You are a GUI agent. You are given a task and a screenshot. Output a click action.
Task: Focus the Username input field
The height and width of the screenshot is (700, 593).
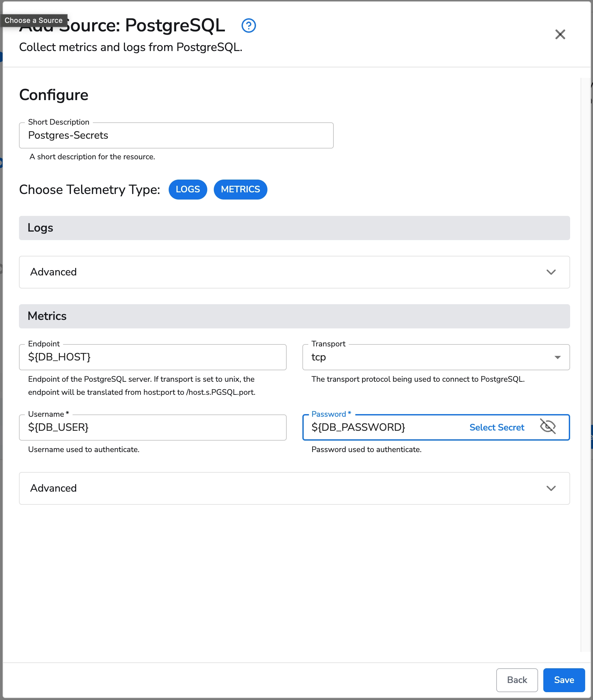[153, 427]
